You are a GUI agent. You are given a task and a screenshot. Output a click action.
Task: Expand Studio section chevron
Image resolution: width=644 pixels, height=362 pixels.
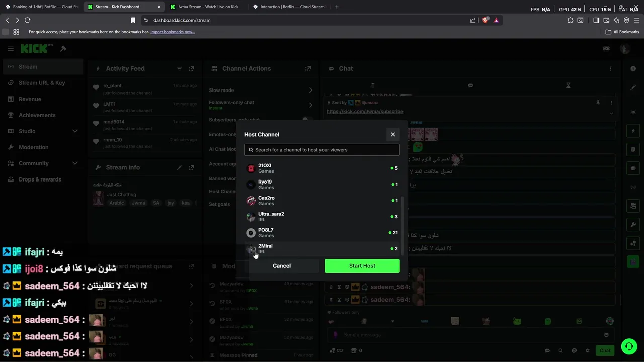coord(75,131)
